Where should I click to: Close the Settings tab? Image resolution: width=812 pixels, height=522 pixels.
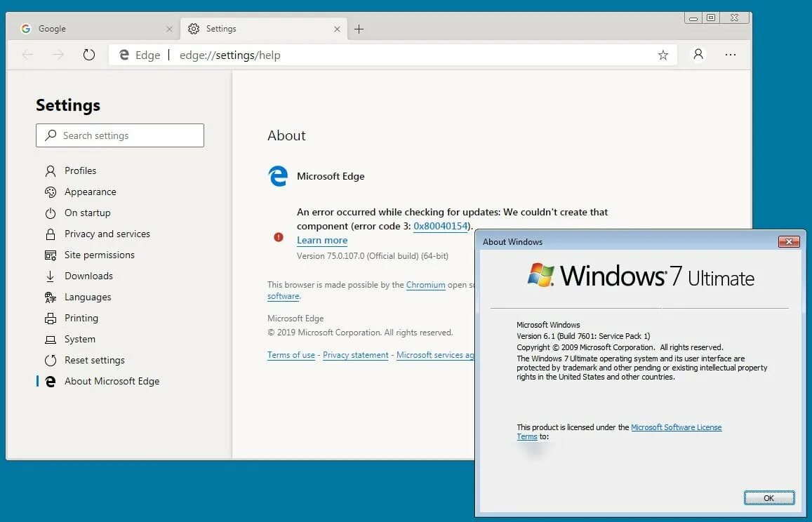coord(337,29)
